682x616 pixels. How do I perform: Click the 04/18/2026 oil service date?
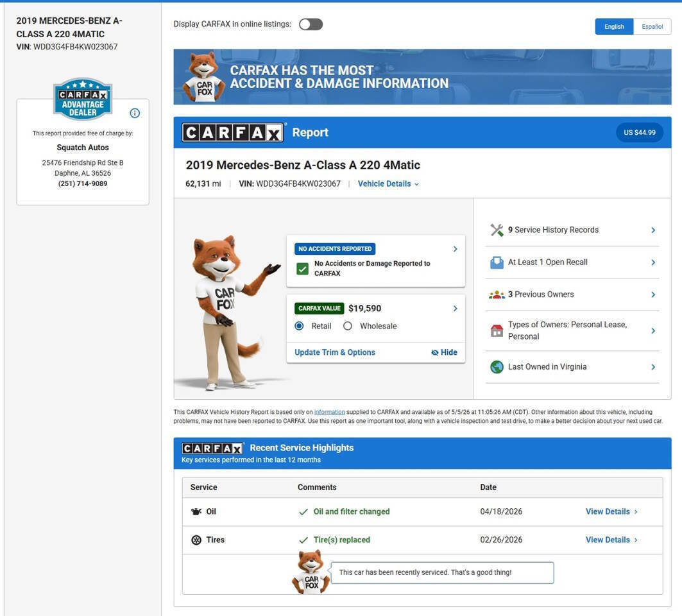pyautogui.click(x=501, y=511)
